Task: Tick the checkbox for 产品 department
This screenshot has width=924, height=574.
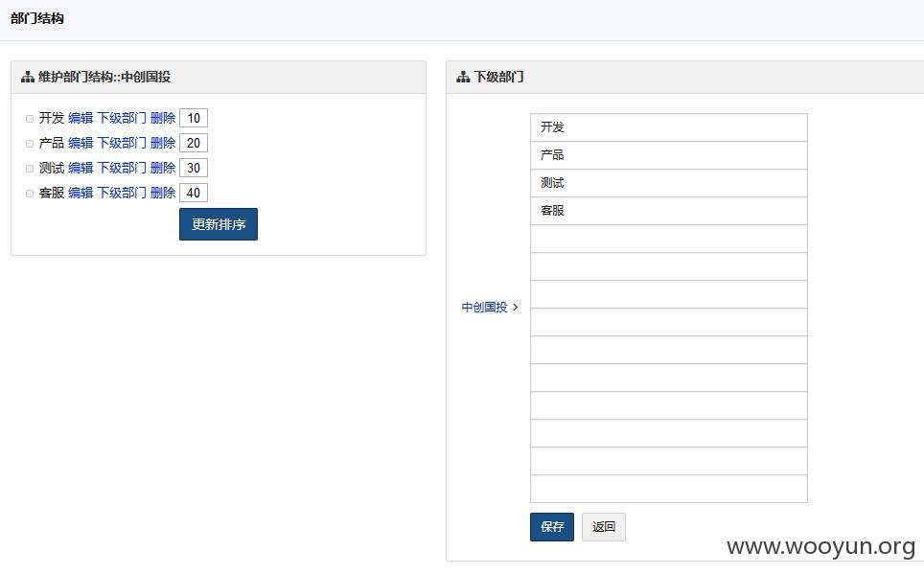Action: click(30, 144)
